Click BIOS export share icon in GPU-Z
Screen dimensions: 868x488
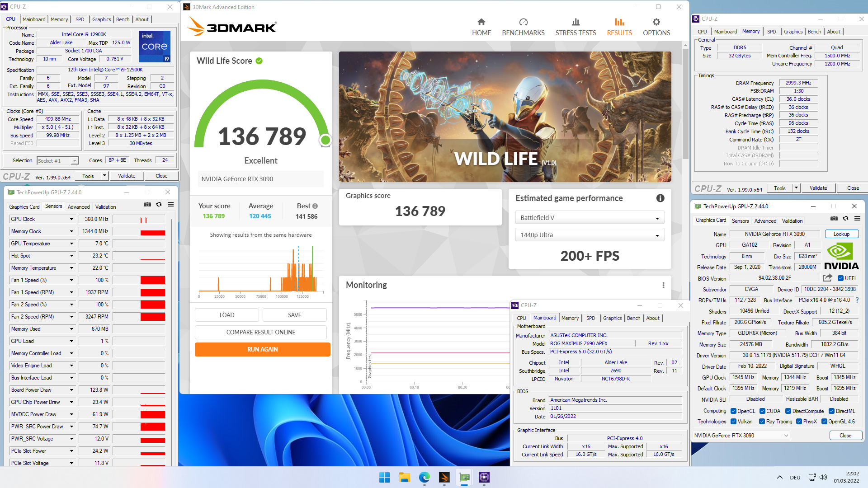tap(827, 278)
